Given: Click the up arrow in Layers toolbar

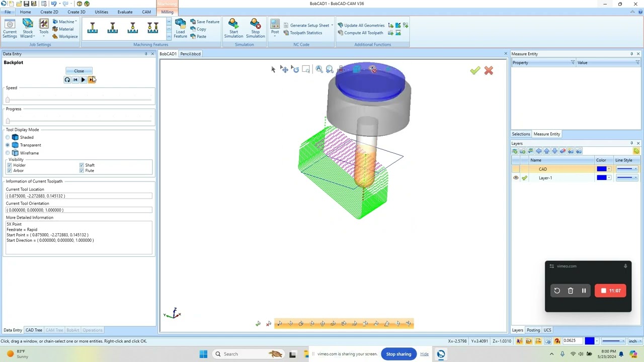Looking at the screenshot, I should tap(547, 151).
